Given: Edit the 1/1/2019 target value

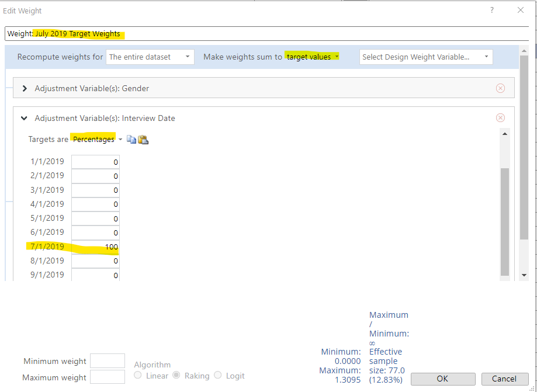Looking at the screenshot, I should (96, 162).
